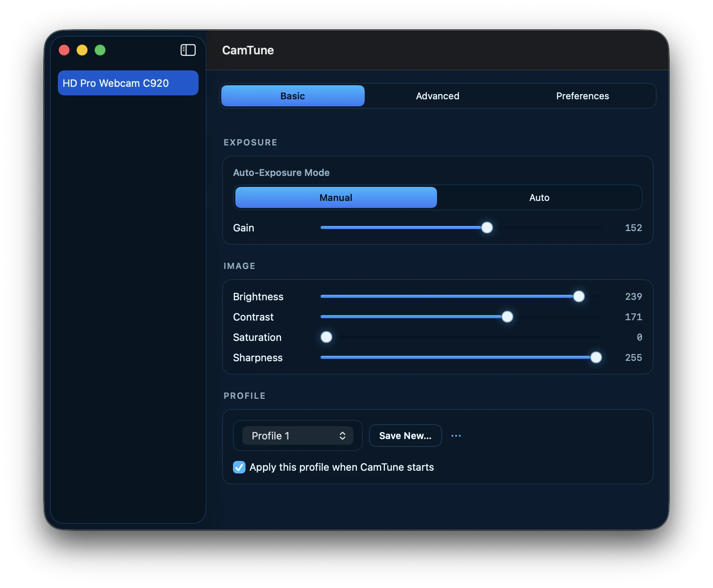The width and height of the screenshot is (713, 588).
Task: Click the Brightness slider handle
Action: (579, 296)
